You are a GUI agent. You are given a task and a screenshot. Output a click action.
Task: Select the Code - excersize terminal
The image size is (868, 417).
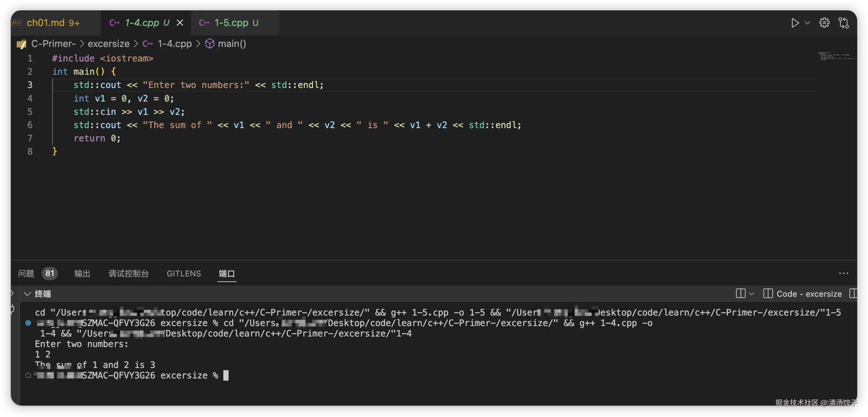point(809,294)
